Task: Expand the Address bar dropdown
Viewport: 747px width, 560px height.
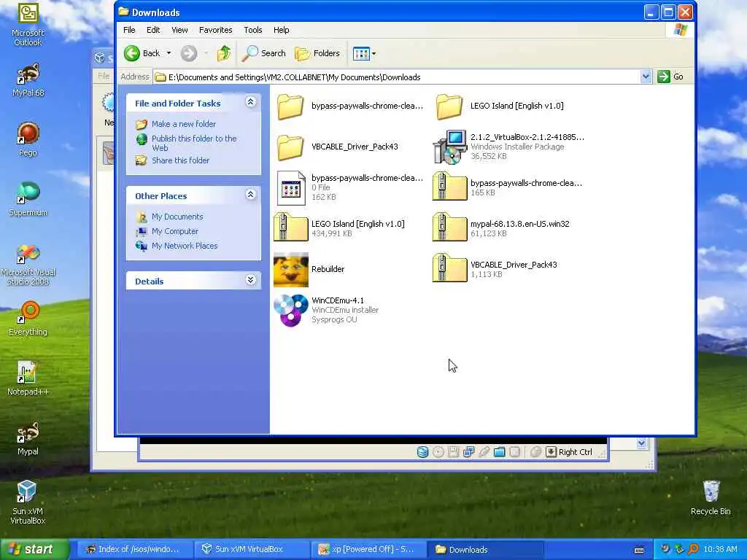Action: click(646, 77)
